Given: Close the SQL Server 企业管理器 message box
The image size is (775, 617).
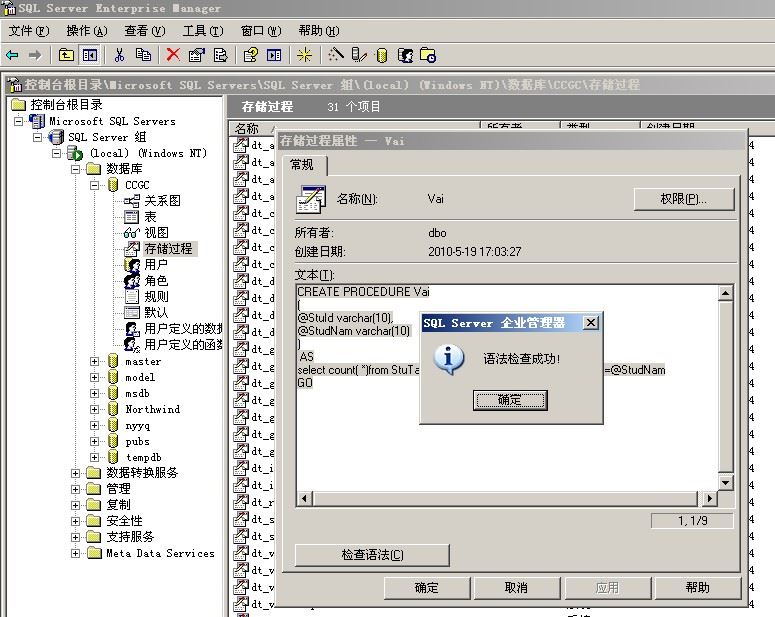Looking at the screenshot, I should 591,323.
